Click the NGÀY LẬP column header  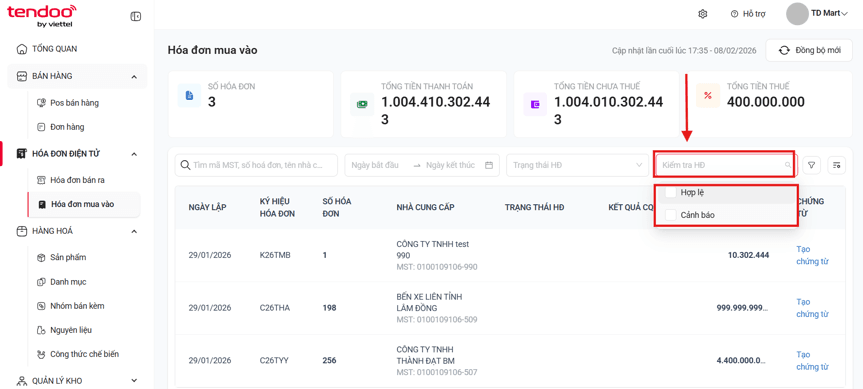(x=207, y=207)
